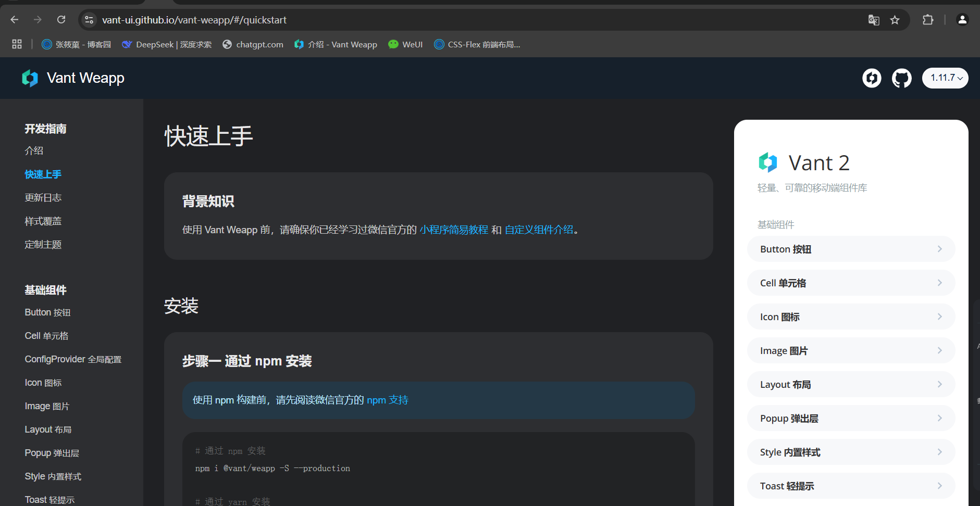Image resolution: width=980 pixels, height=506 pixels.
Task: Open Toast 轻提示 in the sidebar
Action: (x=49, y=500)
